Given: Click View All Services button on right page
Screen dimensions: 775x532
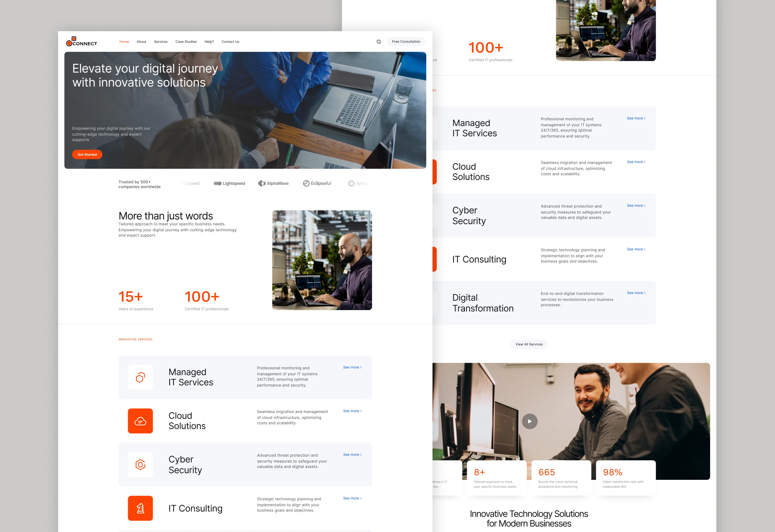Looking at the screenshot, I should point(529,344).
